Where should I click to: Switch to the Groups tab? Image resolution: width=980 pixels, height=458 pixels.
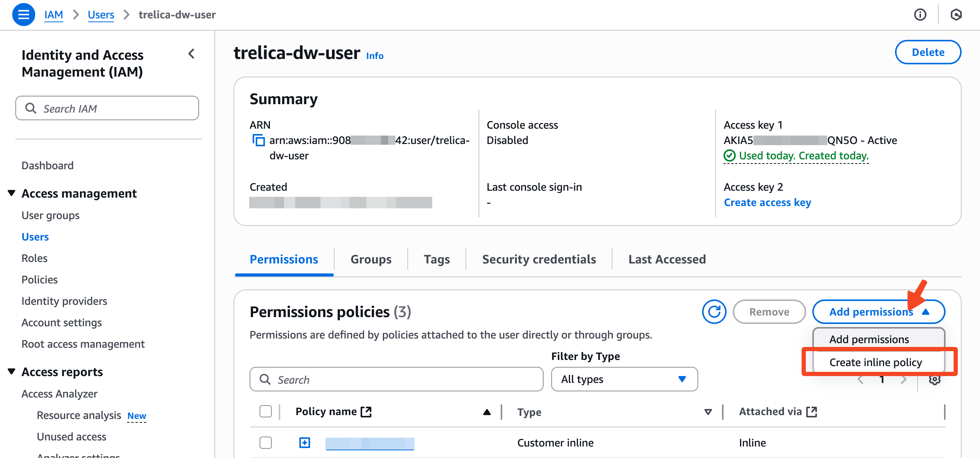pos(371,259)
